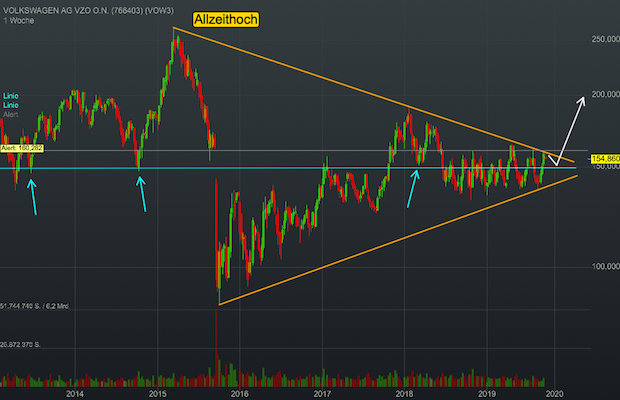
Task: Select the yellow 'Alert: 160,282' price tag
Action: click(x=22, y=148)
